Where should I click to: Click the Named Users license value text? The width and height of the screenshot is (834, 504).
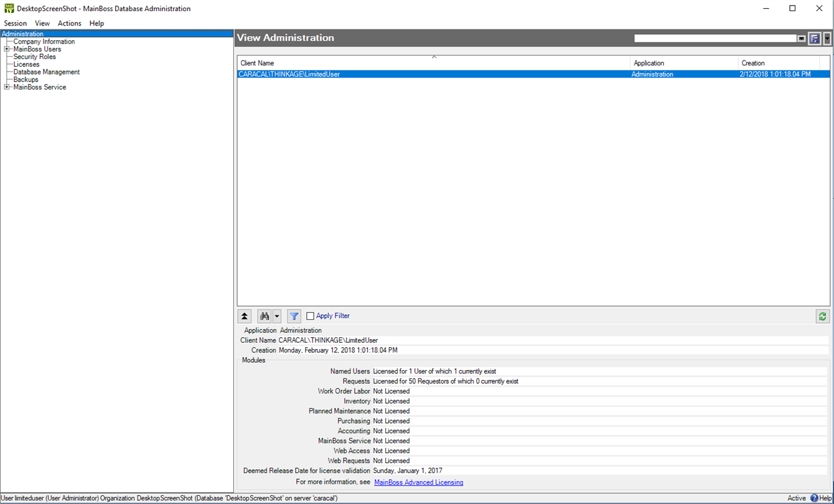point(434,371)
